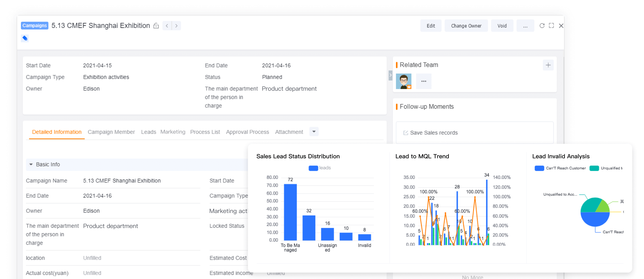Click the teal Unqualified pie slice
The image size is (644, 279).
point(589,206)
